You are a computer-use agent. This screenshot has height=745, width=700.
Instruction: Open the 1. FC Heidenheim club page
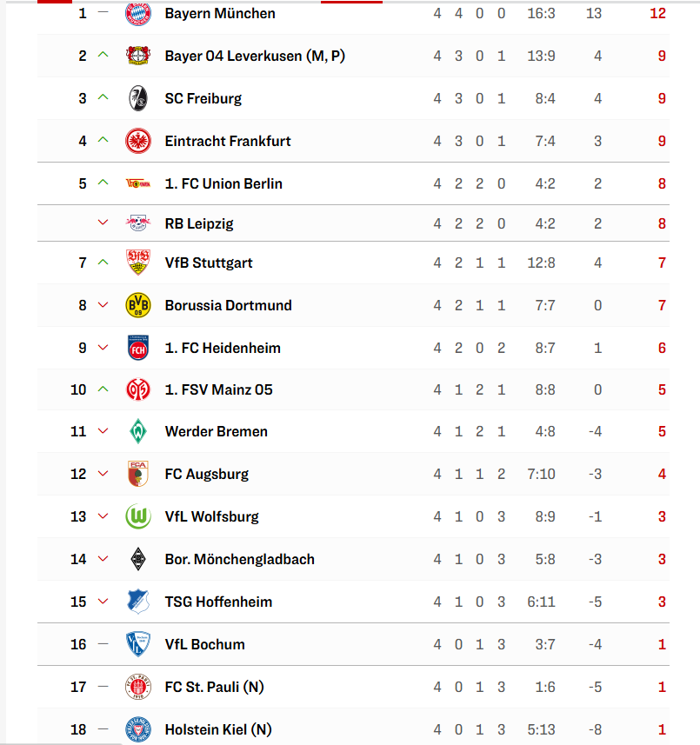pyautogui.click(x=223, y=348)
